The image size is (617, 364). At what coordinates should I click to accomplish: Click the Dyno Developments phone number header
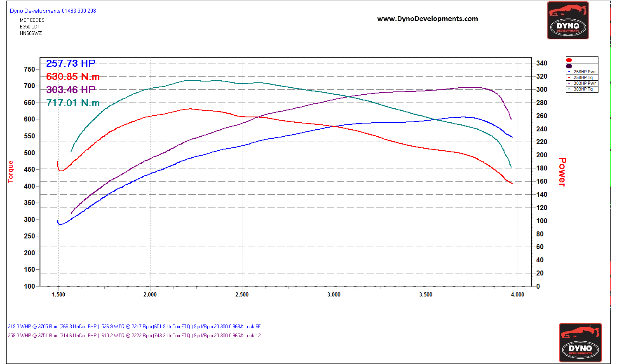[x=53, y=11]
